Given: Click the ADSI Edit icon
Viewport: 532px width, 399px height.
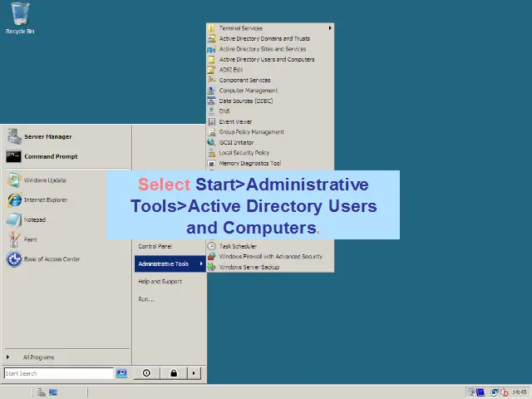Looking at the screenshot, I should coord(211,70).
